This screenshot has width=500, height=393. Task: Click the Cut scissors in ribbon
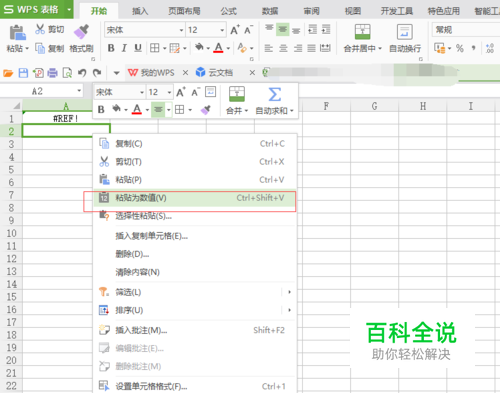(40, 29)
